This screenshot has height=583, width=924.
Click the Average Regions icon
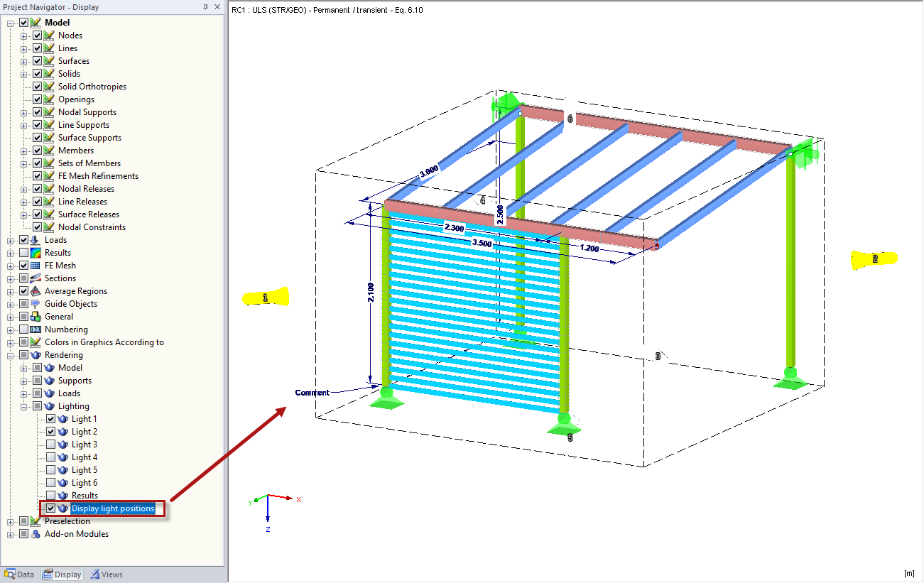[36, 291]
